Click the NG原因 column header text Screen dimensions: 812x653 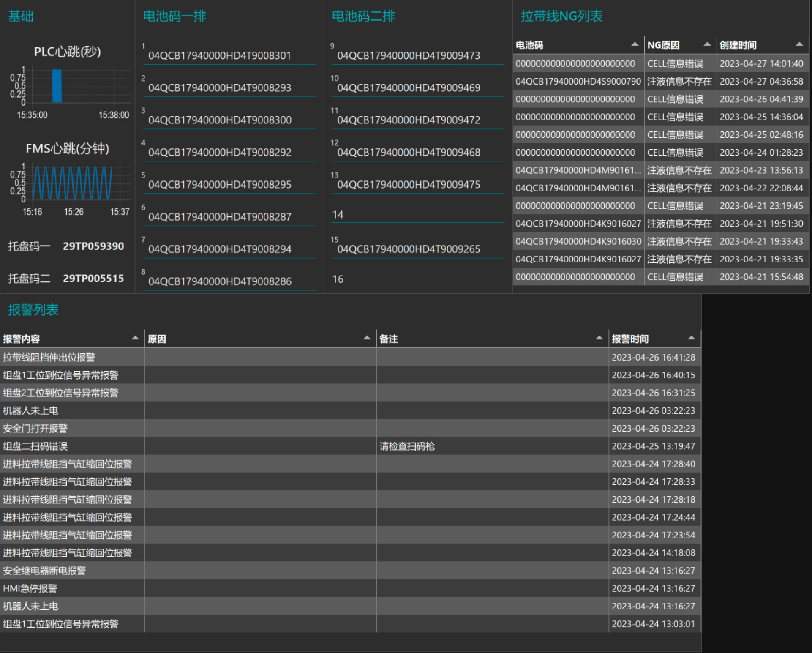(663, 45)
